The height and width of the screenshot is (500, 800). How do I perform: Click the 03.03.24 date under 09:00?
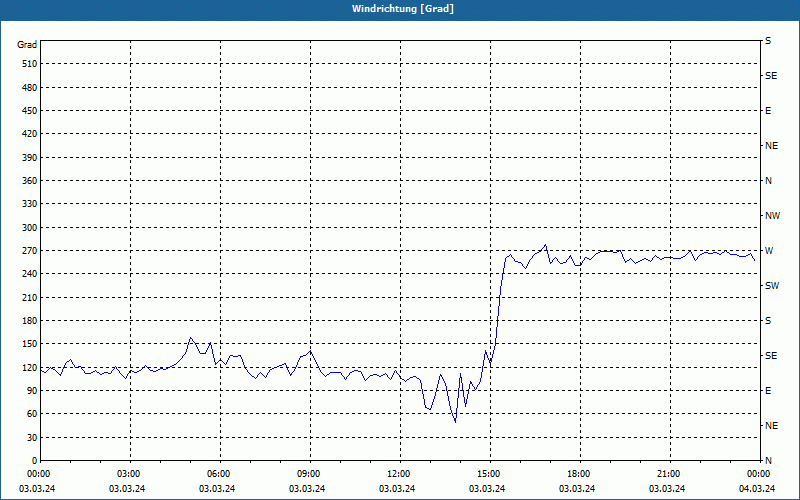coord(307,489)
